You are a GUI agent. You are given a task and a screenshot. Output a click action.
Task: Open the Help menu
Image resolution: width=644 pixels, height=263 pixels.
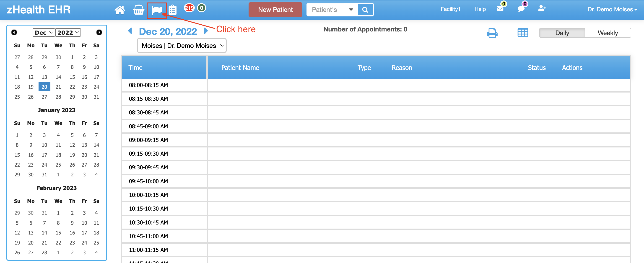coord(480,9)
